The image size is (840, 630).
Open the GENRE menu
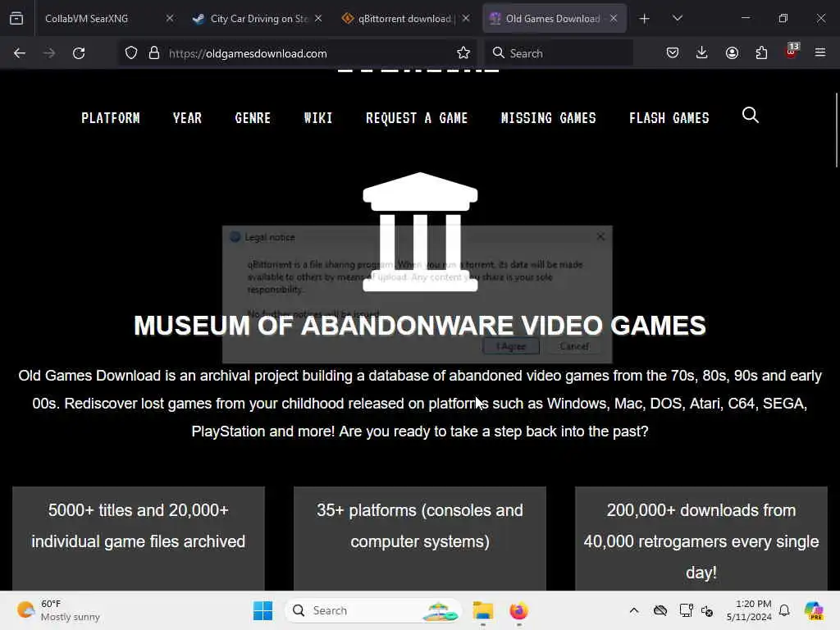point(253,118)
